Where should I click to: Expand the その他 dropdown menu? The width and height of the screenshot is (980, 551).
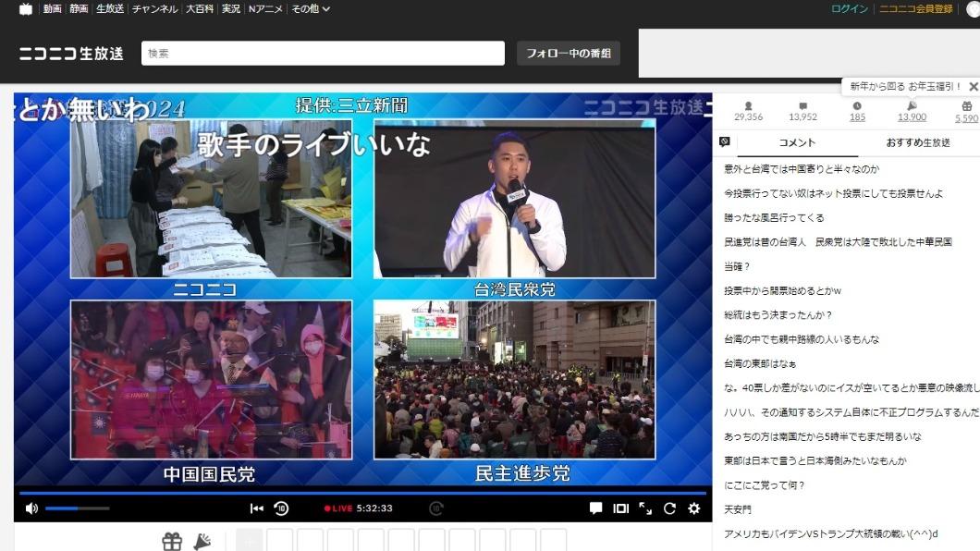pos(311,8)
